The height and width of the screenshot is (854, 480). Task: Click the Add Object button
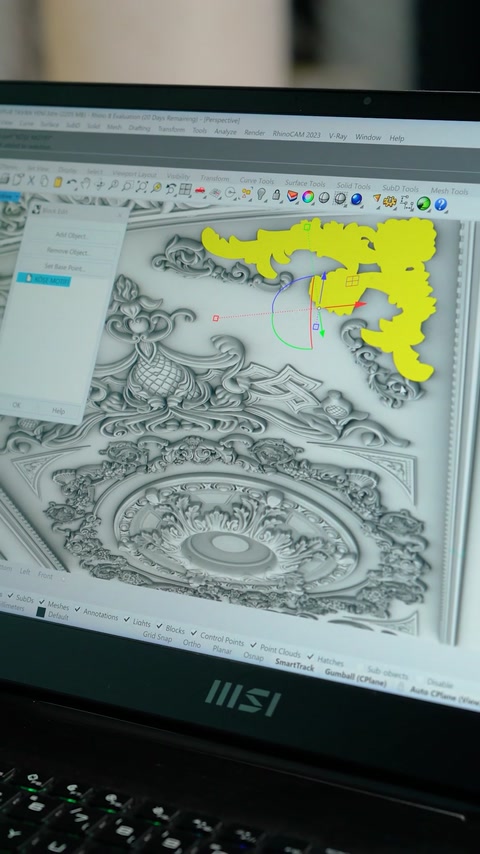[x=71, y=235]
